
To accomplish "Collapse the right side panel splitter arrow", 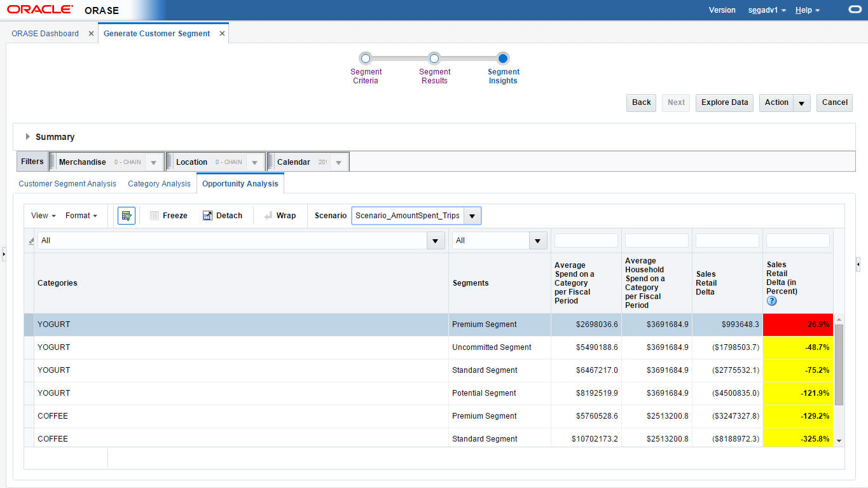I will coord(858,264).
